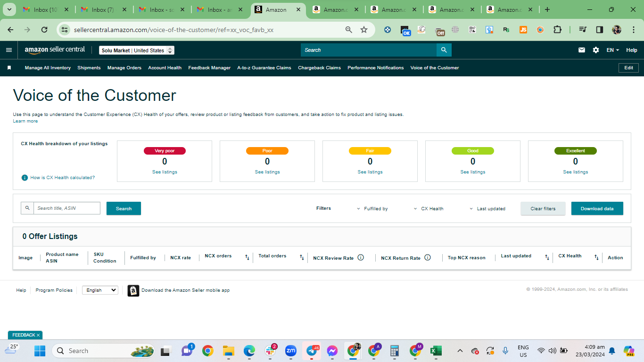Go back to the previous page in Chrome
This screenshot has height=362, width=644.
pyautogui.click(x=11, y=30)
